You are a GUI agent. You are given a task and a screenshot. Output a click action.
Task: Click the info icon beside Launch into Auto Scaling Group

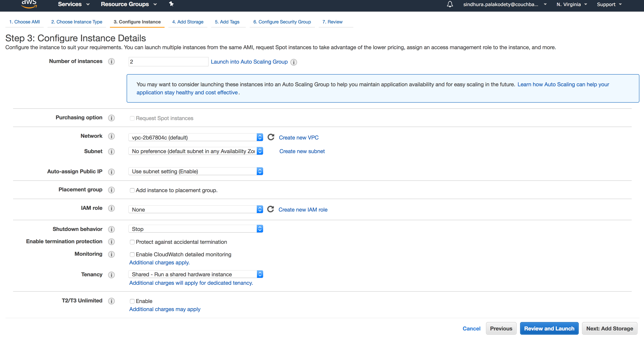pos(294,62)
